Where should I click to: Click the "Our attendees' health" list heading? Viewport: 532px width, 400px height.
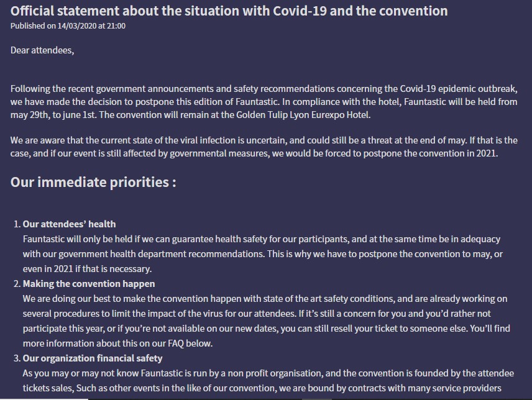click(69, 224)
